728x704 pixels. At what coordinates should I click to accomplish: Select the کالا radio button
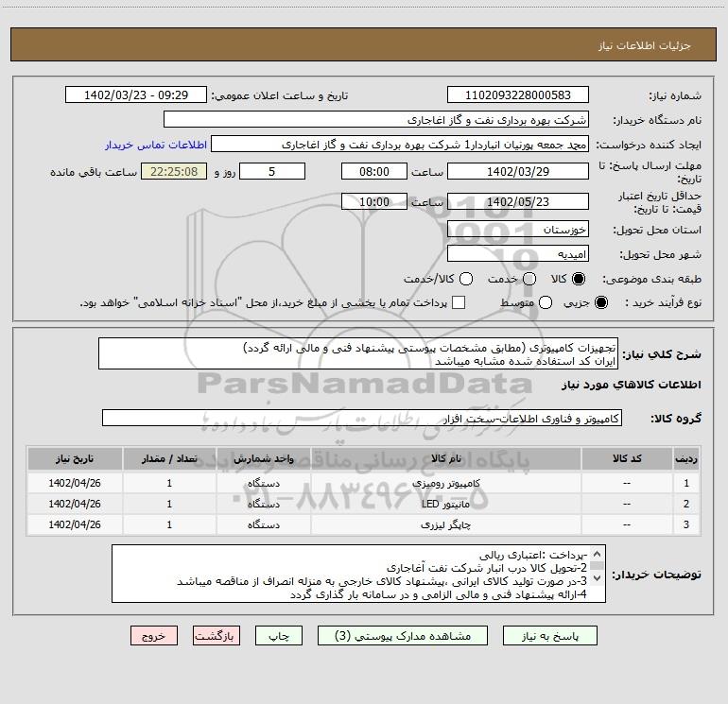click(x=579, y=279)
